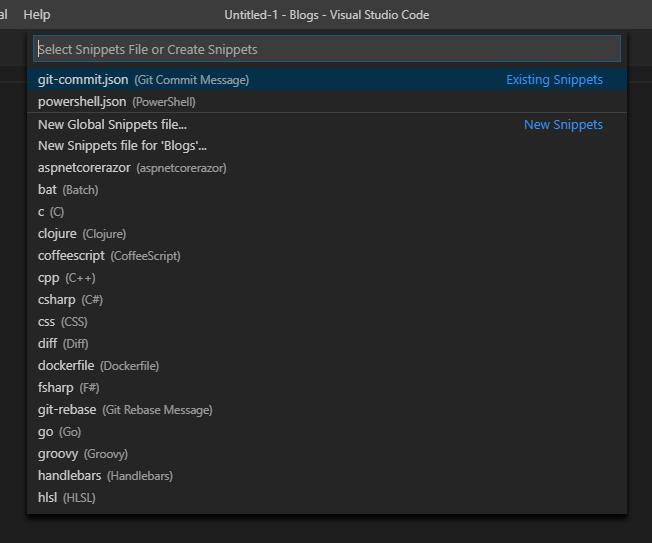Select aspnetcorerazor snippet language
This screenshot has height=543, width=652.
point(327,168)
